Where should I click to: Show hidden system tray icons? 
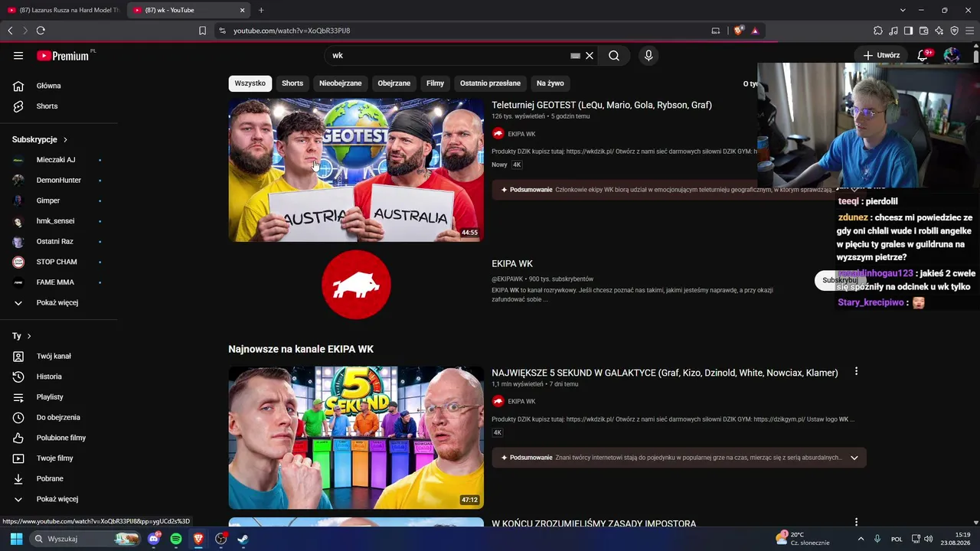860,539
